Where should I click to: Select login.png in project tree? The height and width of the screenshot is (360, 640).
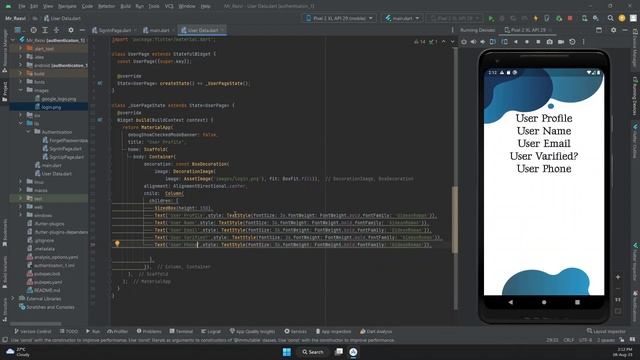49,107
